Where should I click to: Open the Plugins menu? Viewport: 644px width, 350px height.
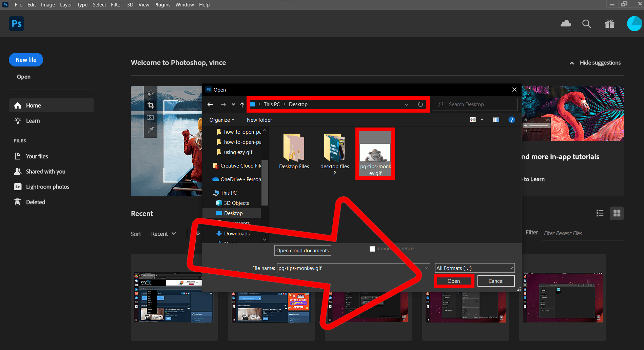click(162, 4)
